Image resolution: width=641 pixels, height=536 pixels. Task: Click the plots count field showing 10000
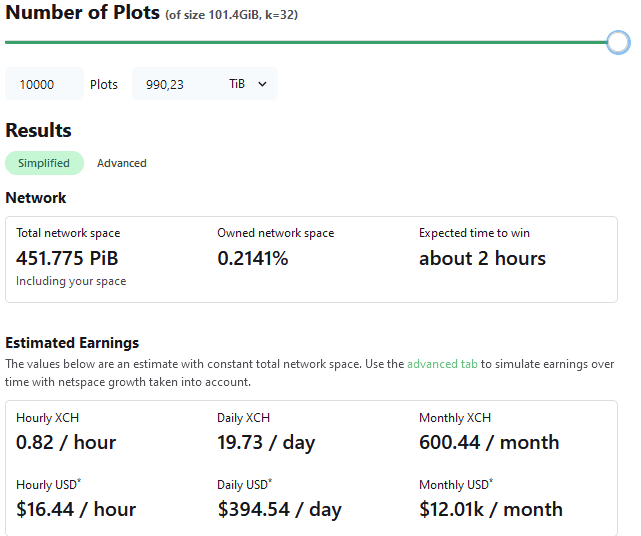click(x=45, y=84)
